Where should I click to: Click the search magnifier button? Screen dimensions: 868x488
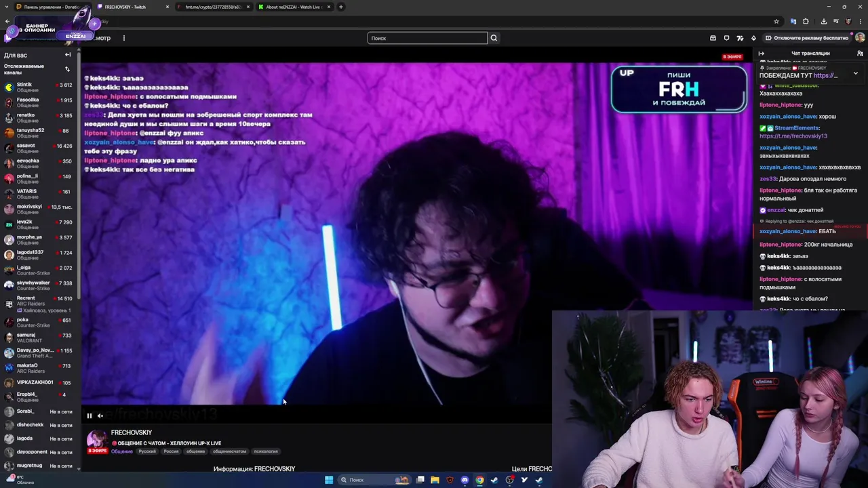pyautogui.click(x=494, y=38)
